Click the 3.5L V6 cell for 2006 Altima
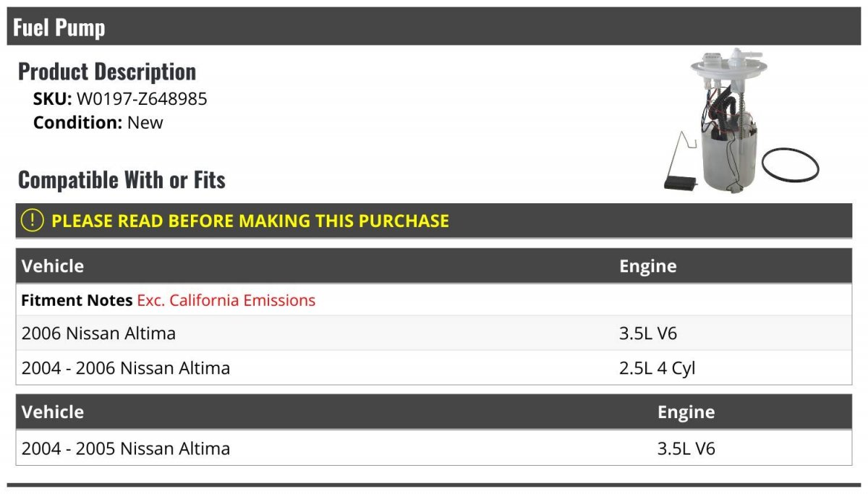 pos(648,333)
